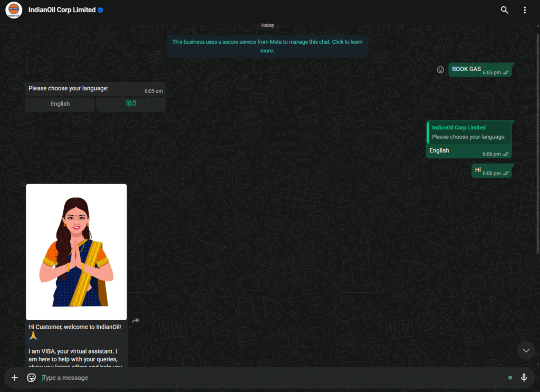
Task: Jump to latest messages with down chevron
Action: (x=526, y=350)
